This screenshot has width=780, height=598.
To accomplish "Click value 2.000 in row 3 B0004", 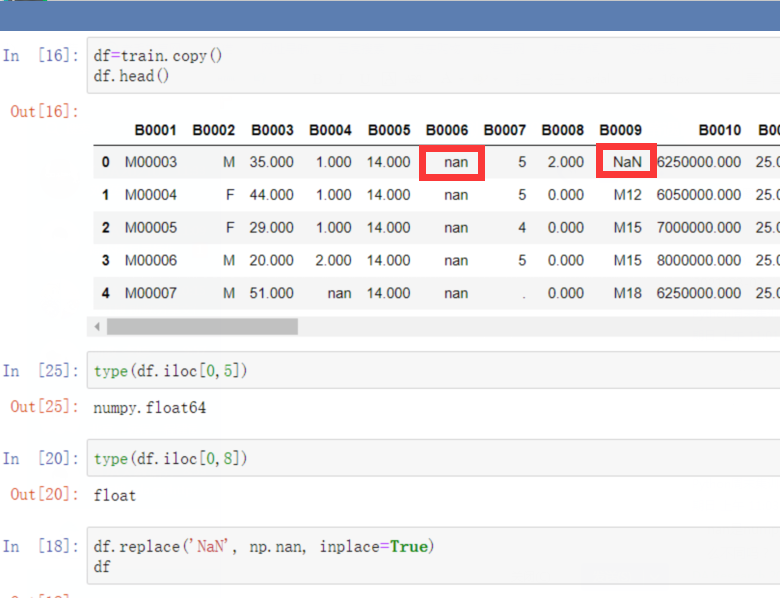I will (x=333, y=261).
